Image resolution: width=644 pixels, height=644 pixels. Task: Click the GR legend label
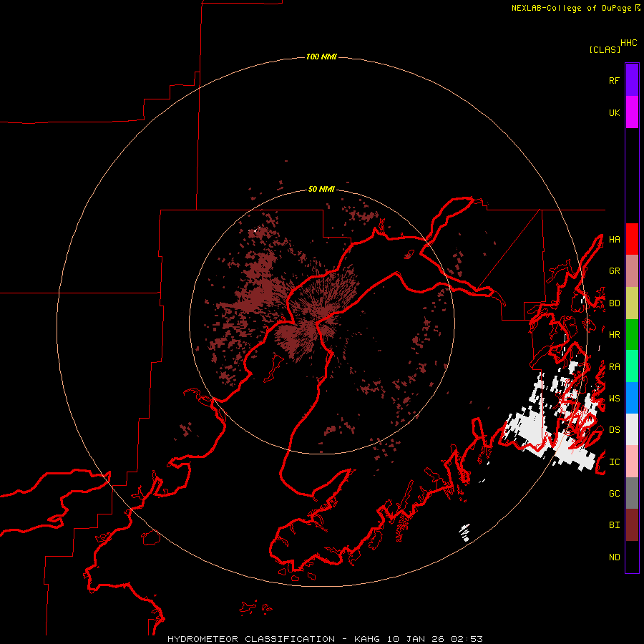tap(615, 271)
